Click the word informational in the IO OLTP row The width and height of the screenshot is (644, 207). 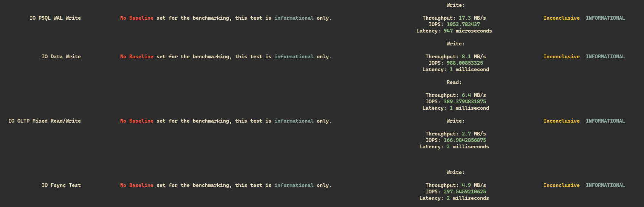pos(294,121)
